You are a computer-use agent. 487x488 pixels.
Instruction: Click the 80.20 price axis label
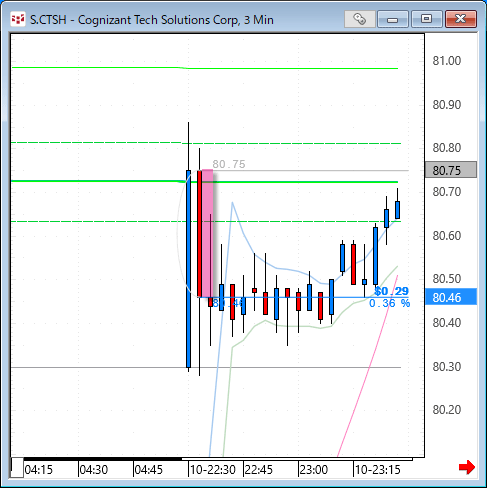pyautogui.click(x=447, y=410)
